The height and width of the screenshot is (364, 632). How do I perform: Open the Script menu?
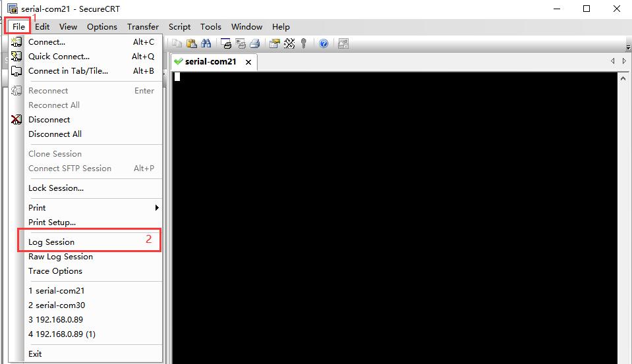coord(179,26)
